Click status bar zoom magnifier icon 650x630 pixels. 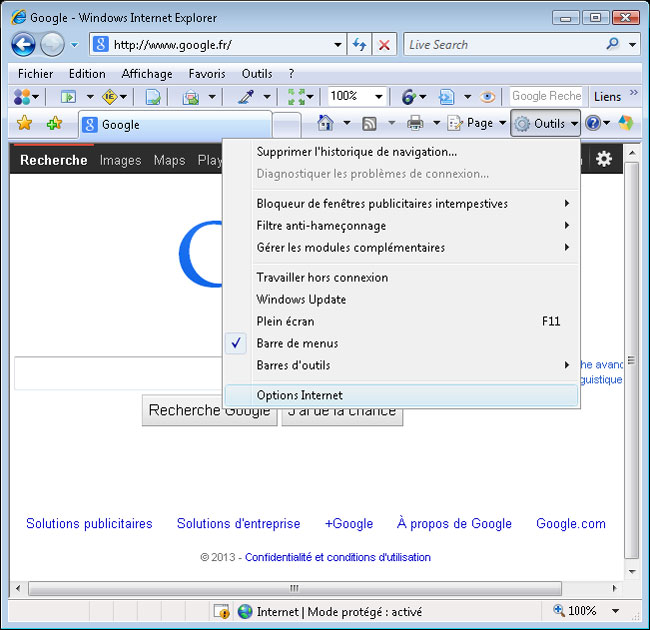pos(559,610)
